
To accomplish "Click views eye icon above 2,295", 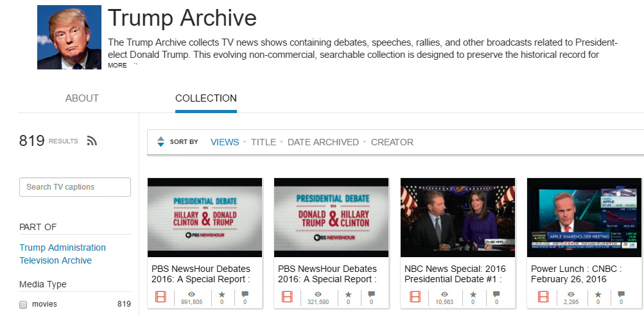I will click(x=571, y=294).
